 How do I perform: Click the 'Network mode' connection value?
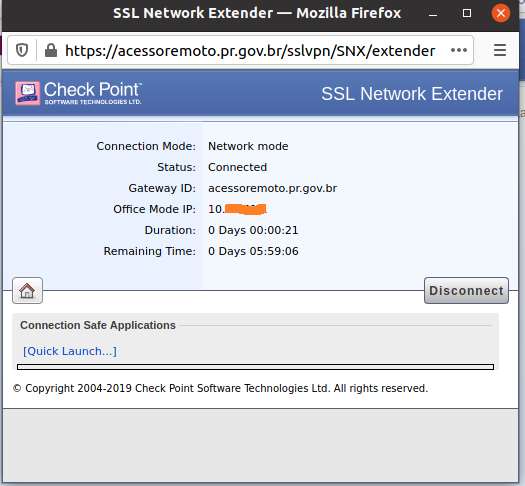coord(248,146)
